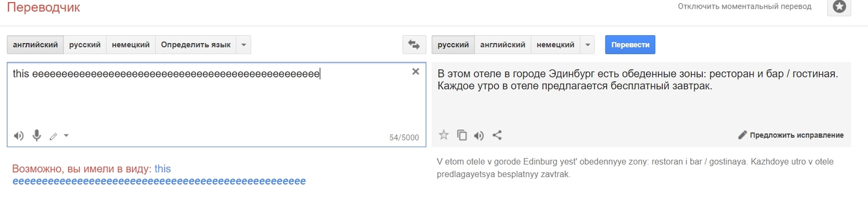Open handwriting pencil input tool
Viewport: 868px width, 216px height.
(53, 136)
